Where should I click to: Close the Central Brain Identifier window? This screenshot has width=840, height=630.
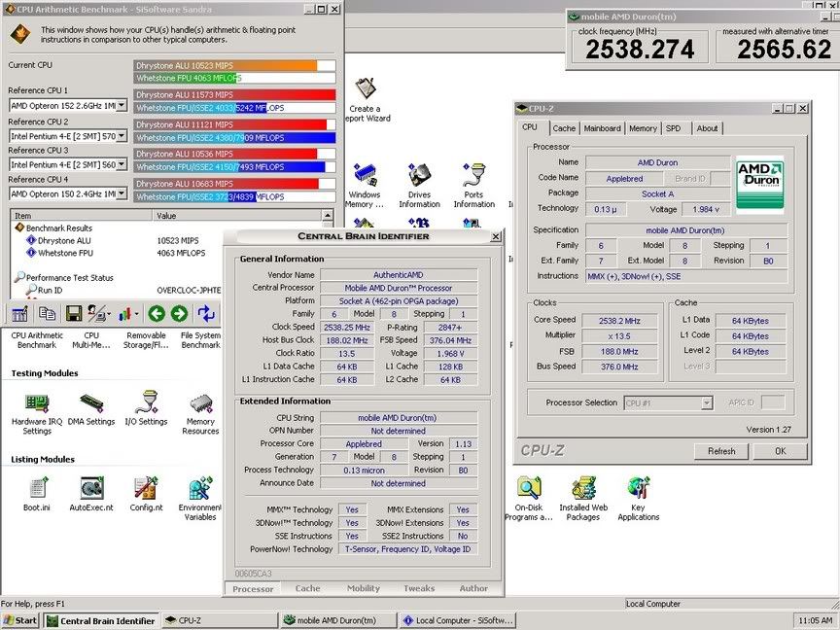496,236
